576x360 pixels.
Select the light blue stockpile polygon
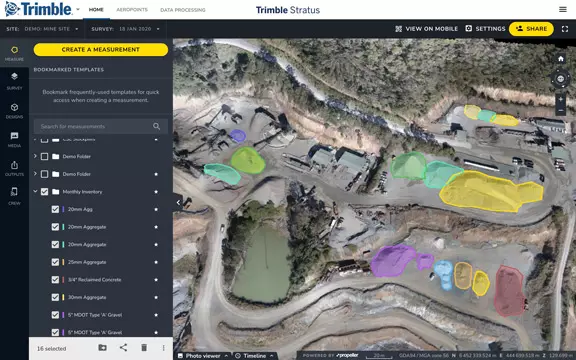pos(444,274)
